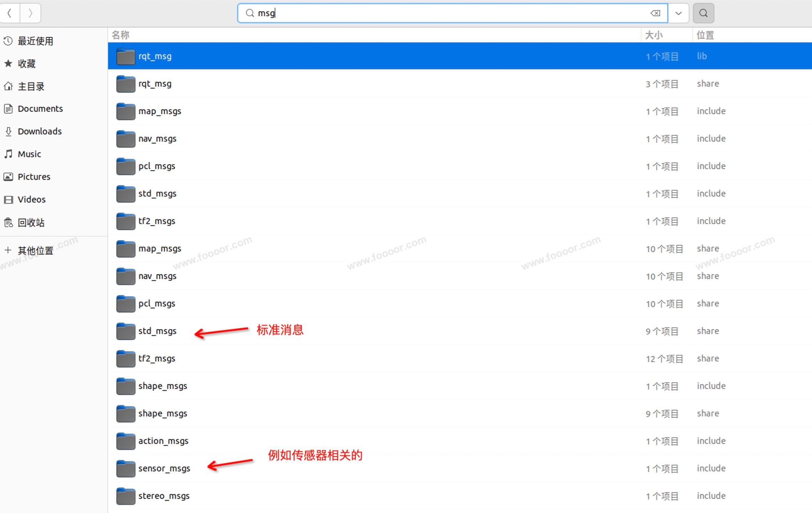
Task: Open Trash (回收站) in sidebar
Action: click(x=31, y=222)
